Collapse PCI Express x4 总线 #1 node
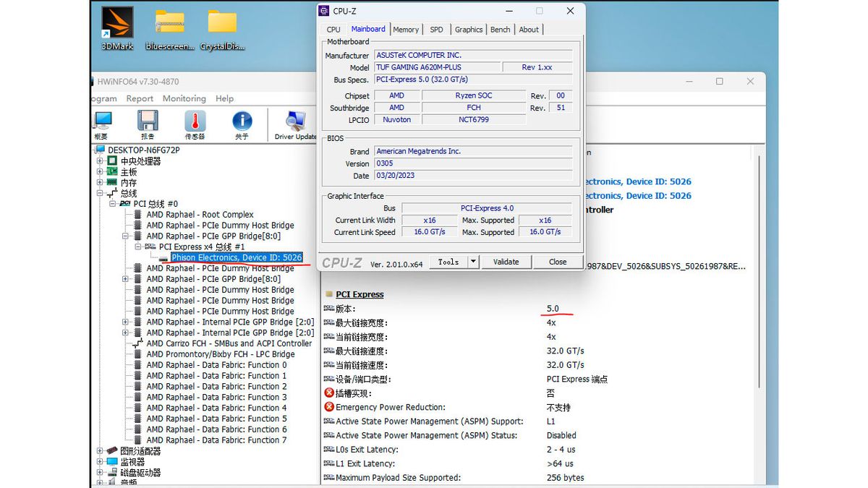 point(139,247)
